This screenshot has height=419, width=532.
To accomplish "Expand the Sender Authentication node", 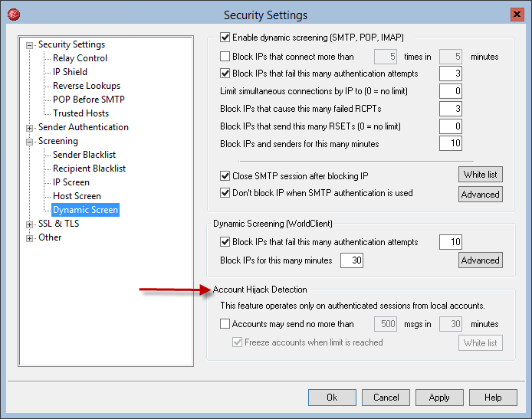I will (30, 128).
